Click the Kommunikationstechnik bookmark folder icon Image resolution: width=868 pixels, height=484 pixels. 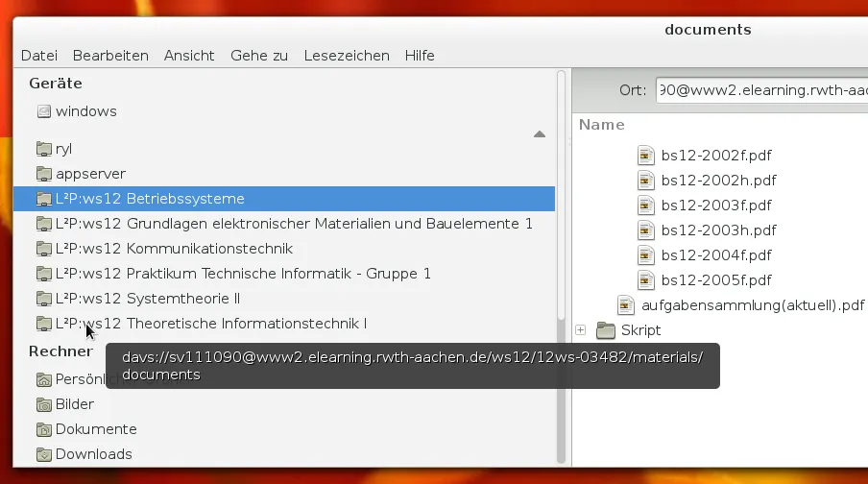tap(44, 249)
